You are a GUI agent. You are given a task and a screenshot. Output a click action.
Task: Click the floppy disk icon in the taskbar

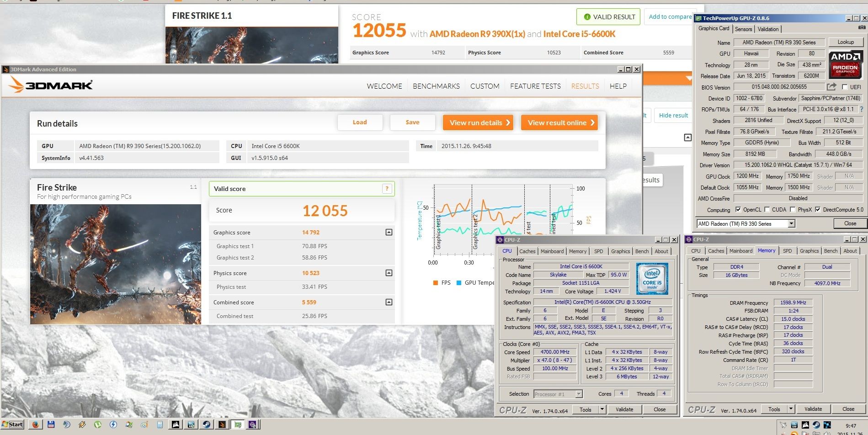click(51, 424)
